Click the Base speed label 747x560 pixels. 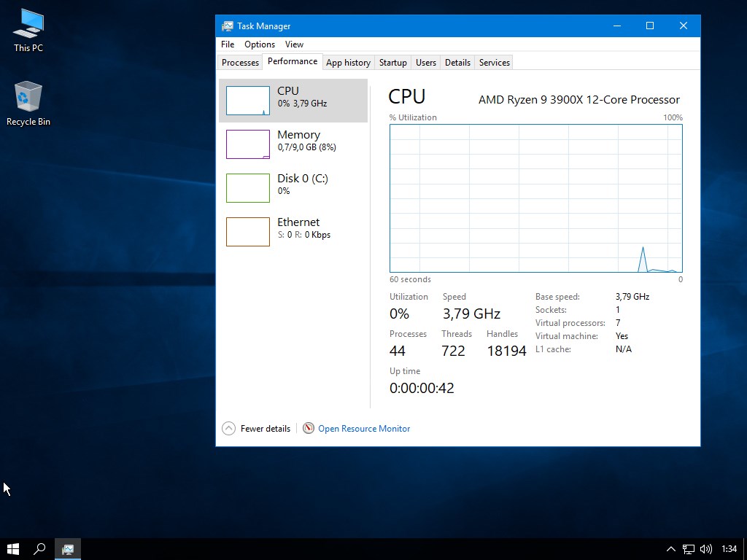point(557,297)
